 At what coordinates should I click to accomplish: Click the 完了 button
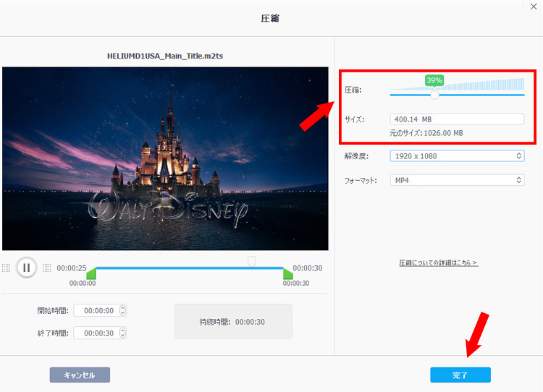coord(460,375)
